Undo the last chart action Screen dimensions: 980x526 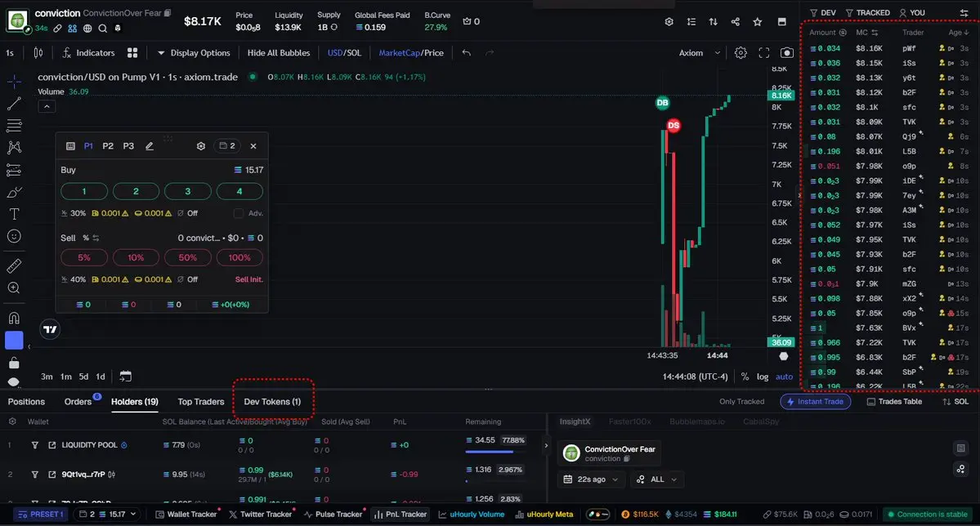(x=466, y=53)
